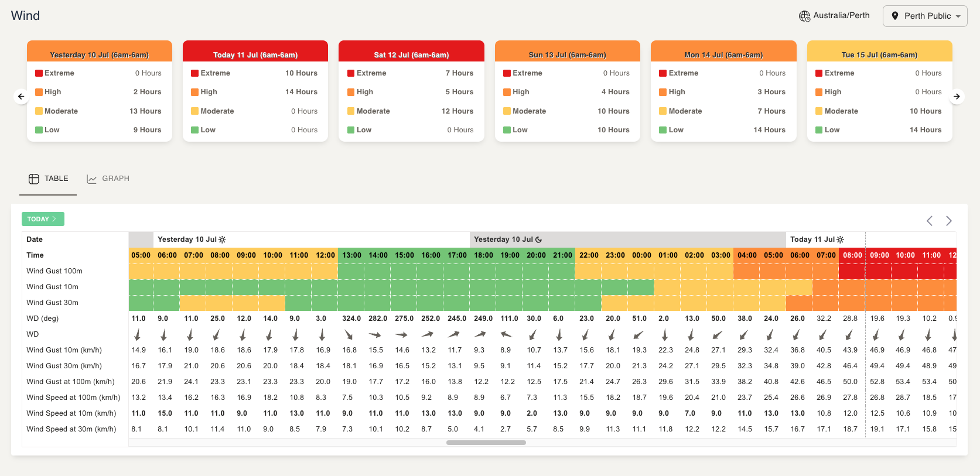Click the sun icon next to Today 11 Jul

click(x=841, y=239)
